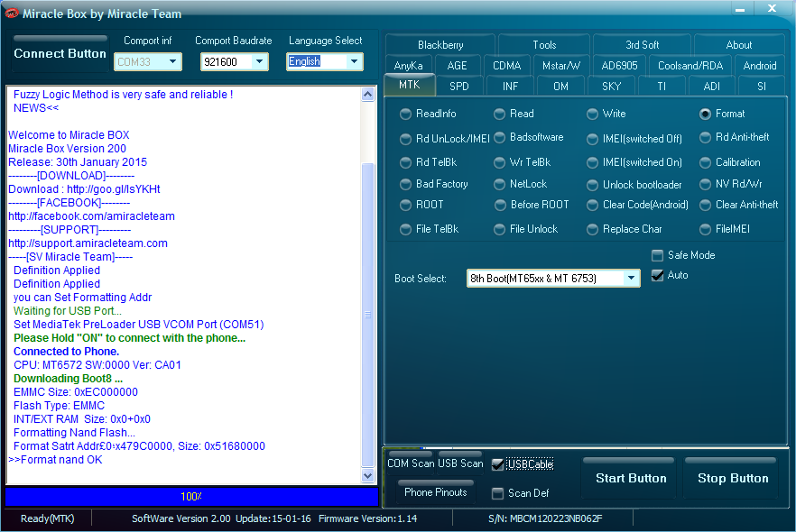
Task: Select IMEI(switched Off) option
Action: point(592,139)
